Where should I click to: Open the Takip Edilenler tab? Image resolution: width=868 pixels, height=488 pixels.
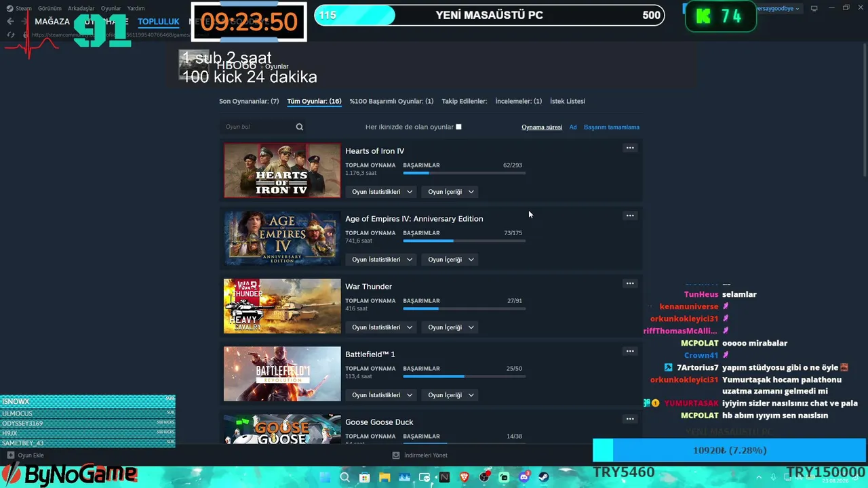465,101
